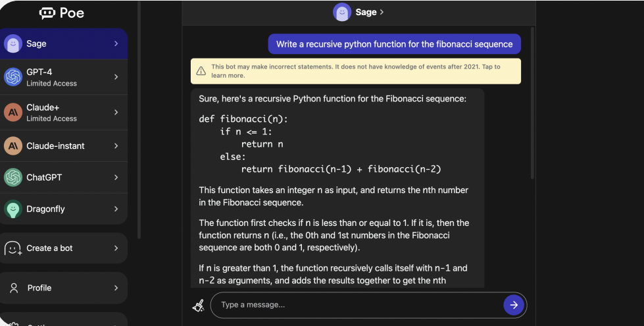644x326 pixels.
Task: Select the Sage bot entry
Action: 64,43
